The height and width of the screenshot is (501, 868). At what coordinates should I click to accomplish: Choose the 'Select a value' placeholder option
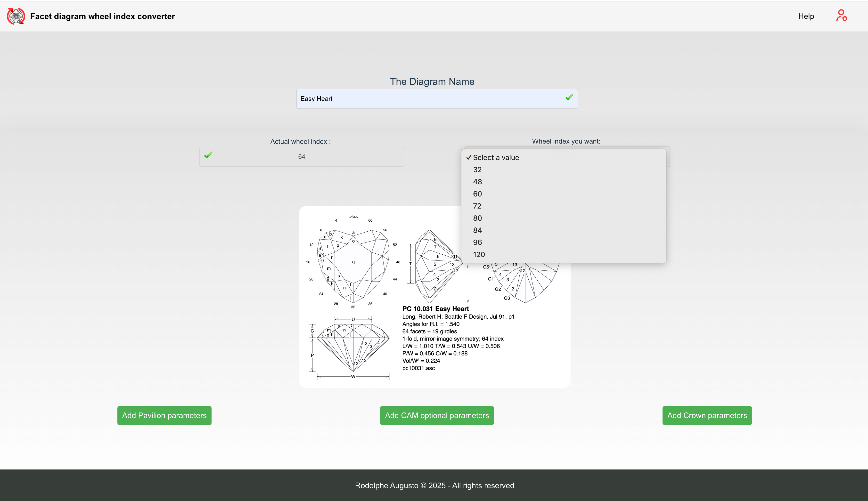496,158
